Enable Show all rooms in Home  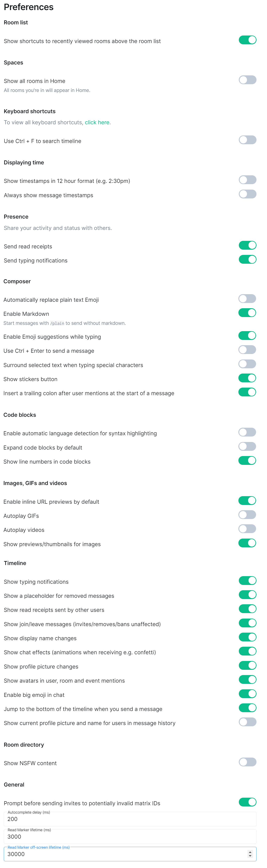[x=247, y=80]
